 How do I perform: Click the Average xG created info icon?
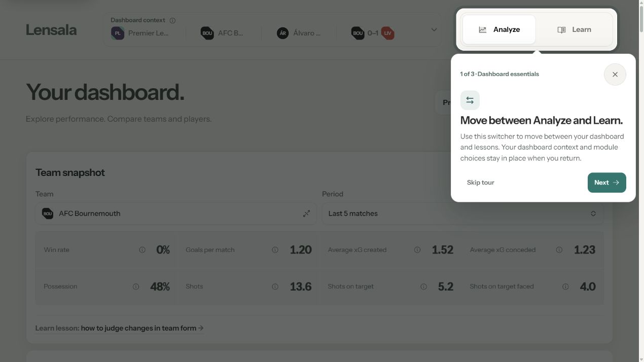pos(417,250)
